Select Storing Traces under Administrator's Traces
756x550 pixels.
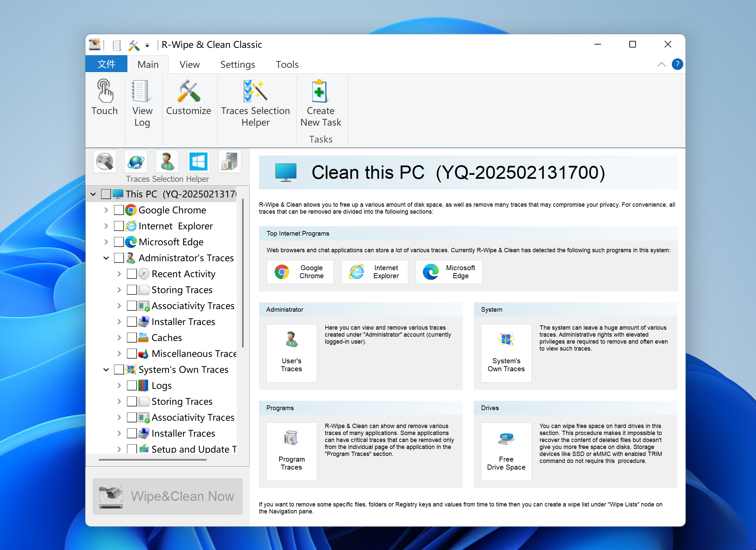182,290
